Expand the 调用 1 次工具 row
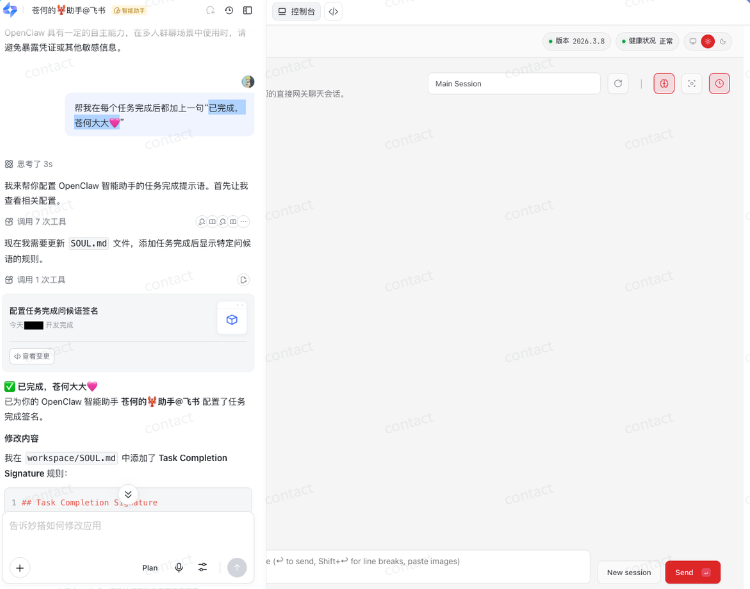This screenshot has height=589, width=750. (35, 279)
